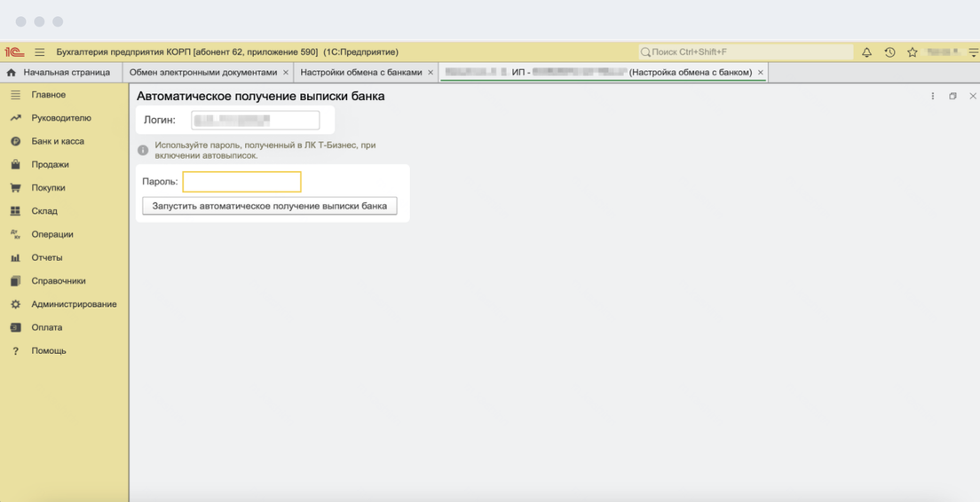Switch to Обмен электронными документами tab
Viewport: 980px width, 502px height.
[x=203, y=73]
